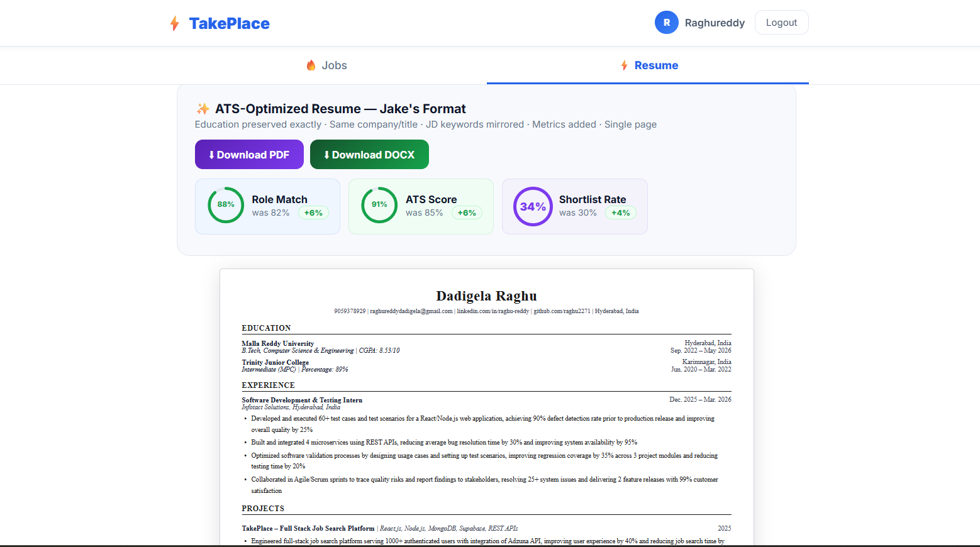Click the Karimnagar, India location text
The image size is (980, 547).
tap(707, 362)
